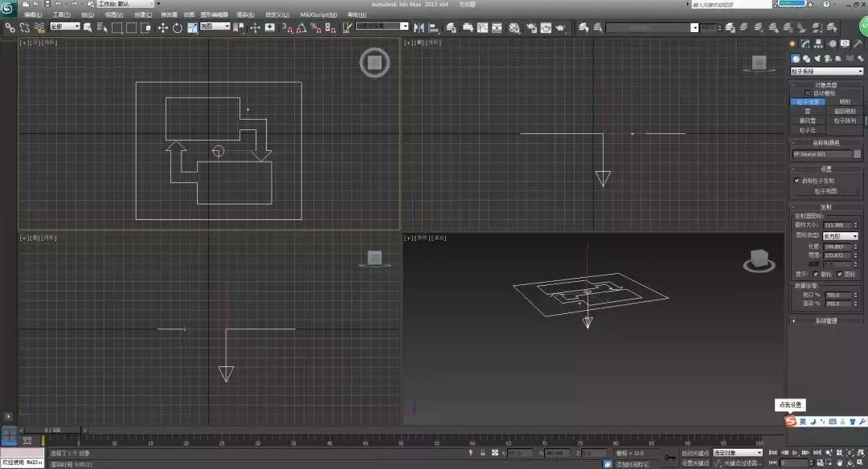This screenshot has height=469, width=868.
Task: Select the Cameras category icon
Action: click(828, 59)
